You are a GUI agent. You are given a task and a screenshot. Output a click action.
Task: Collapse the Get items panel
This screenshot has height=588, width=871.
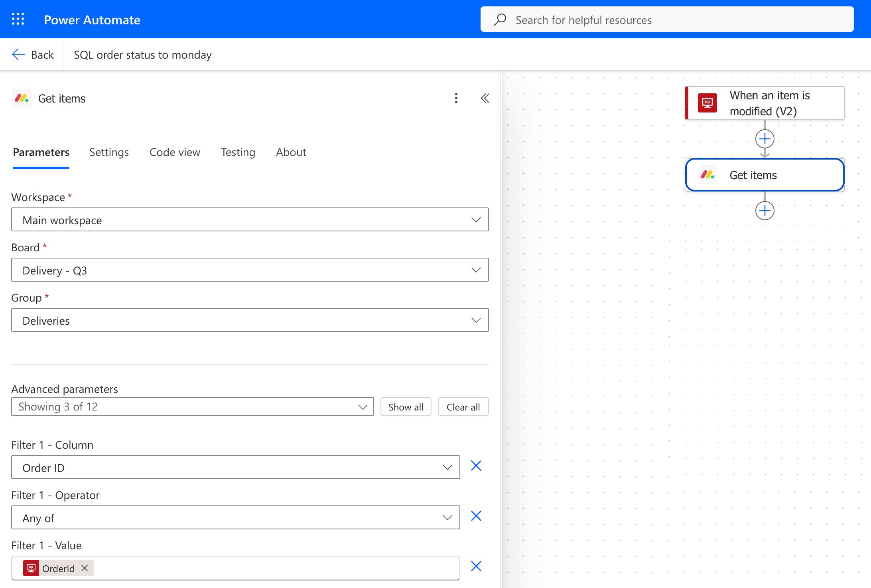[x=485, y=98]
